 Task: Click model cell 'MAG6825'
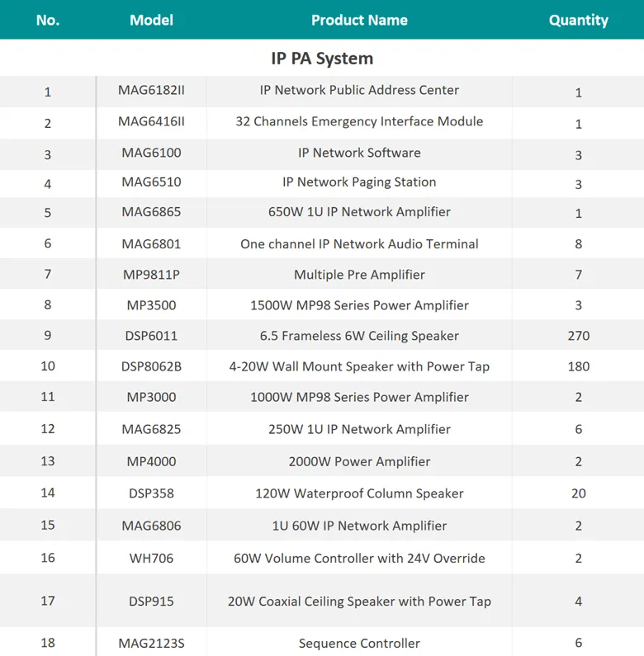(x=151, y=429)
